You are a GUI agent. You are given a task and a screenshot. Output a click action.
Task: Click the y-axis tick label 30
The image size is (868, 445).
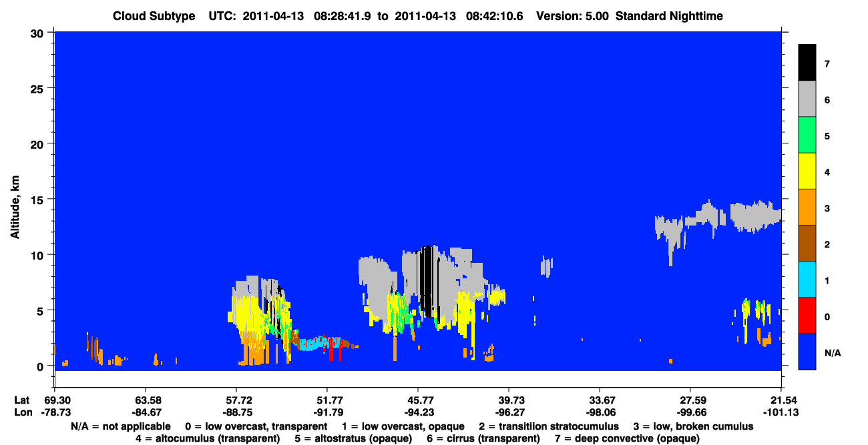pyautogui.click(x=39, y=32)
